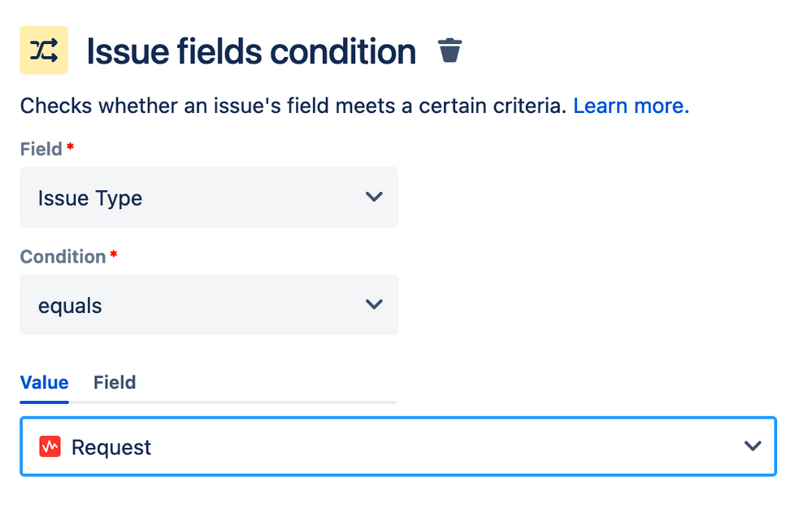812x526 pixels.
Task: Switch to the Value tab
Action: tap(44, 383)
